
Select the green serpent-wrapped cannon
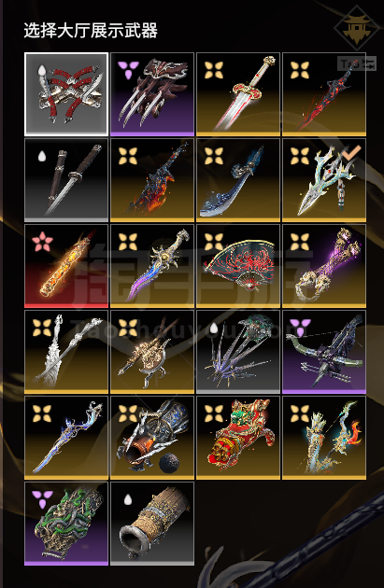point(66,524)
